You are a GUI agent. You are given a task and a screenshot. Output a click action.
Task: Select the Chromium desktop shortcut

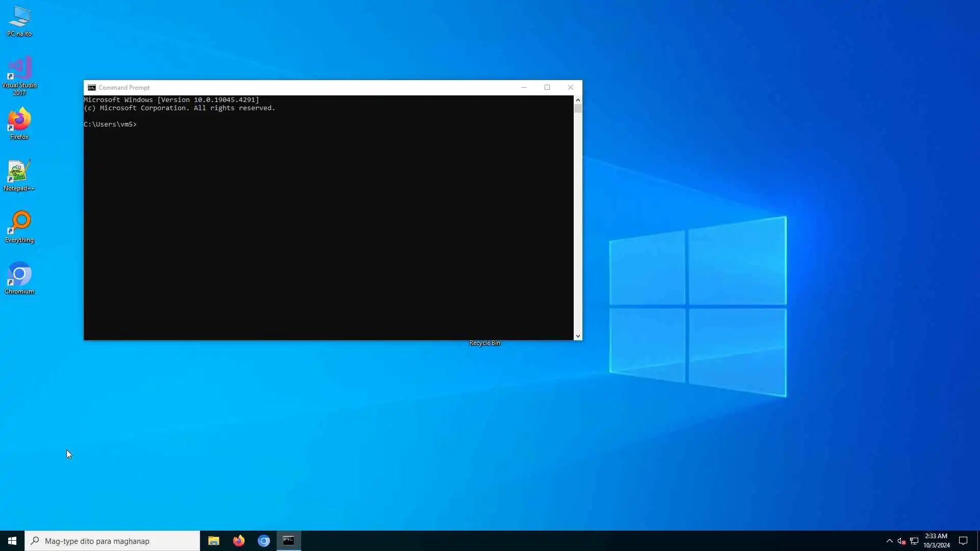(19, 278)
